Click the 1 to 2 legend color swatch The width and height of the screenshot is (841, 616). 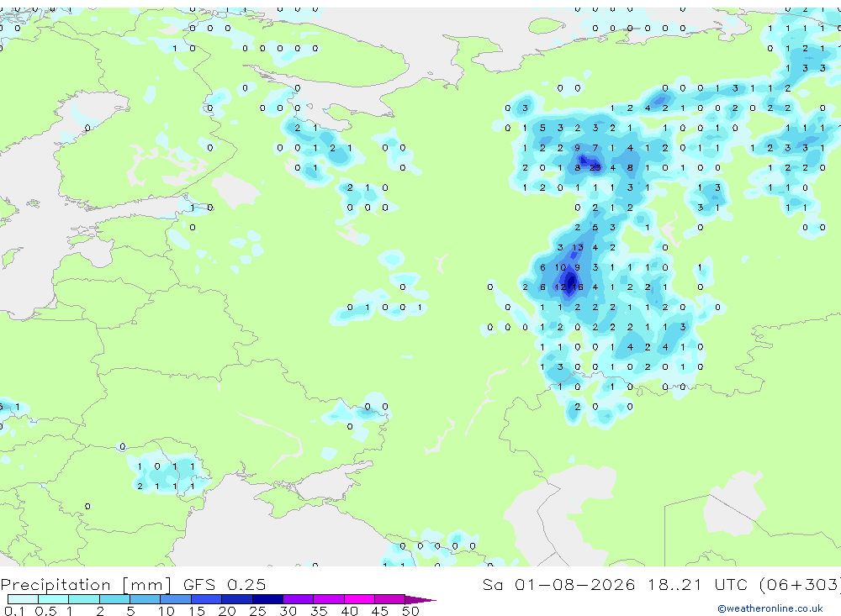click(x=83, y=599)
